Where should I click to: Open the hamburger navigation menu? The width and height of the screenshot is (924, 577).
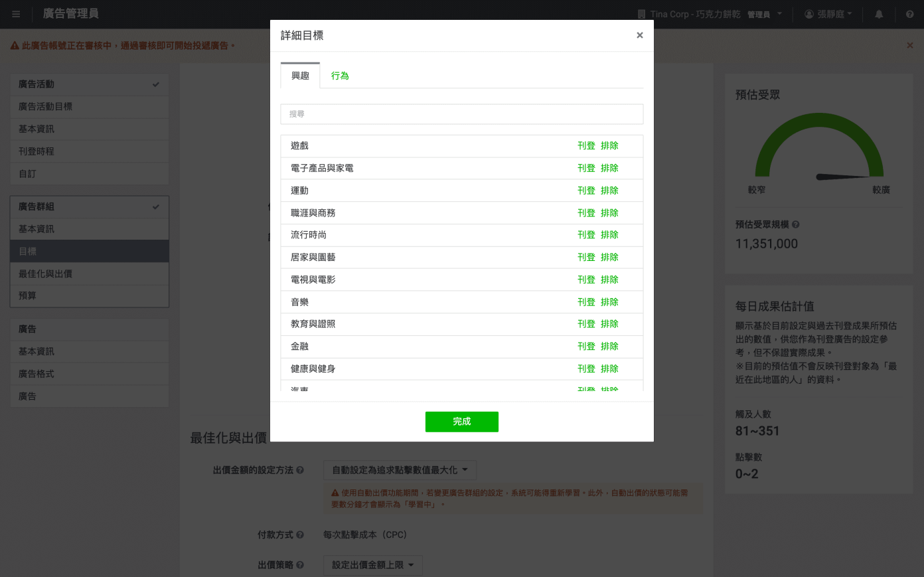[15, 13]
